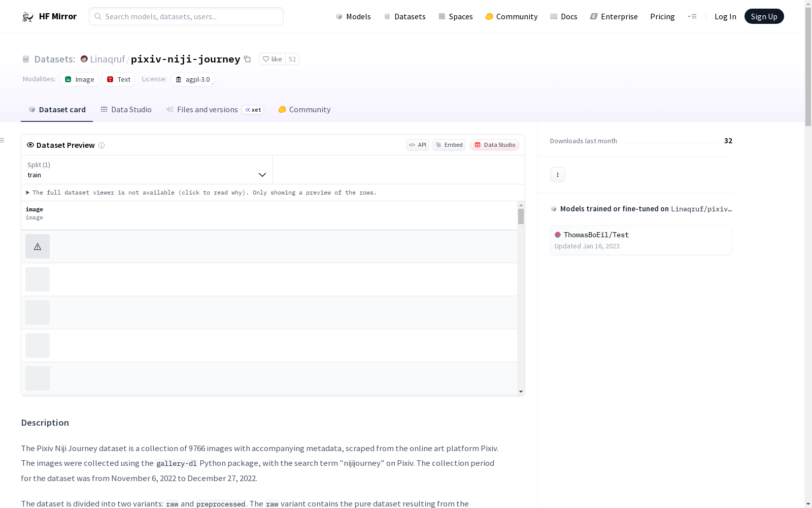Switch to the Data Studio tab
This screenshot has width=812, height=508.
coord(126,109)
